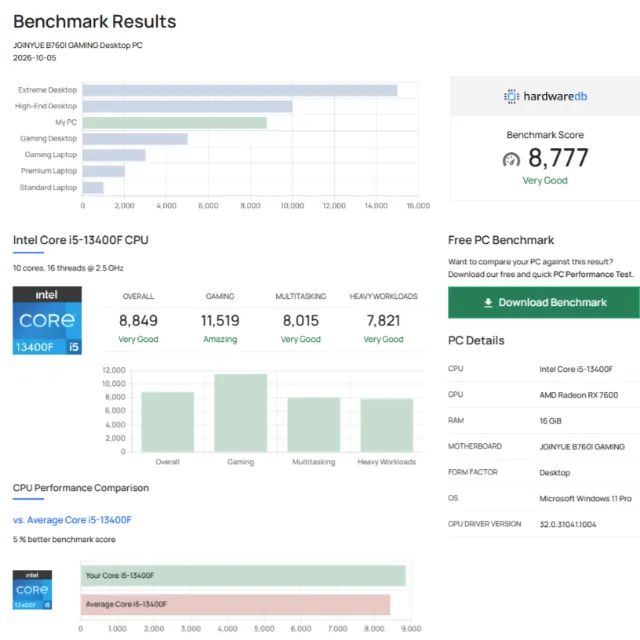Click the 16 GiB RAM value
The width and height of the screenshot is (640, 640).
point(551,421)
